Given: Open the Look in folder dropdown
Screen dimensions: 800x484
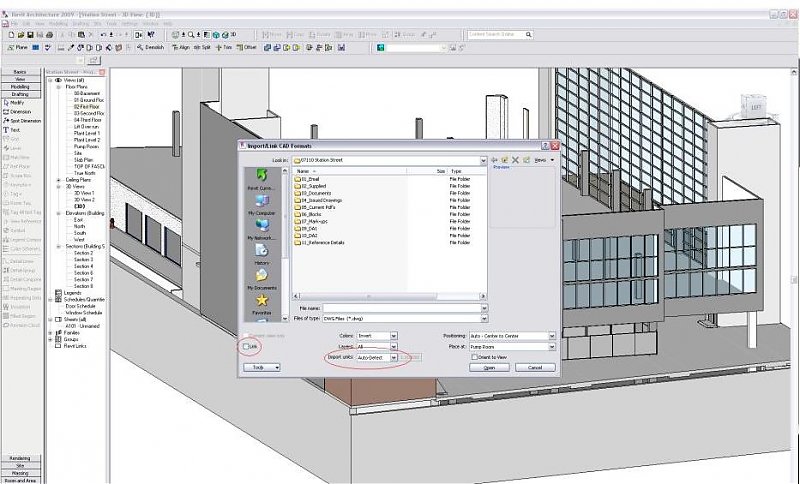Looking at the screenshot, I should [x=483, y=160].
